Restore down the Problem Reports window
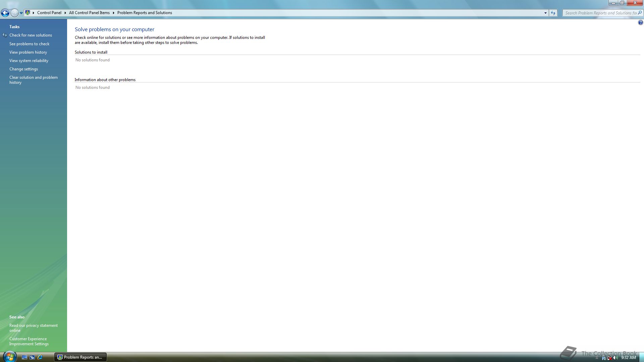Viewport: 644px width, 362px height. point(622,3)
